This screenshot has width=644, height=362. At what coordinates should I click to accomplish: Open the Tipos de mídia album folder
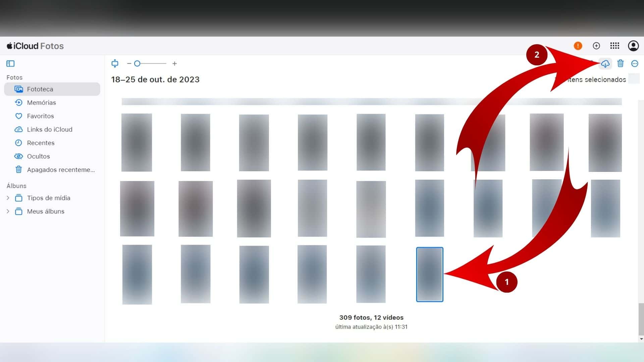click(43, 198)
